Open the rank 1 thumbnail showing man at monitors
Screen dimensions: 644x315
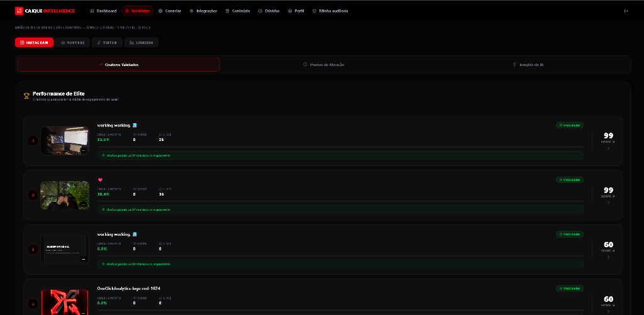(65, 141)
